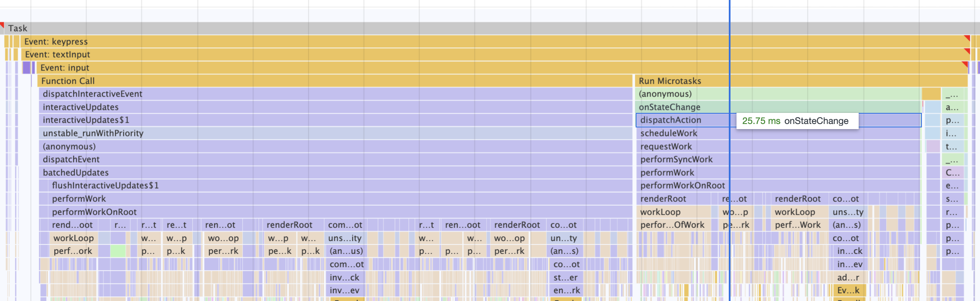This screenshot has height=301, width=980.
Task: Click the dispatchEvent call frame
Action: [335, 159]
